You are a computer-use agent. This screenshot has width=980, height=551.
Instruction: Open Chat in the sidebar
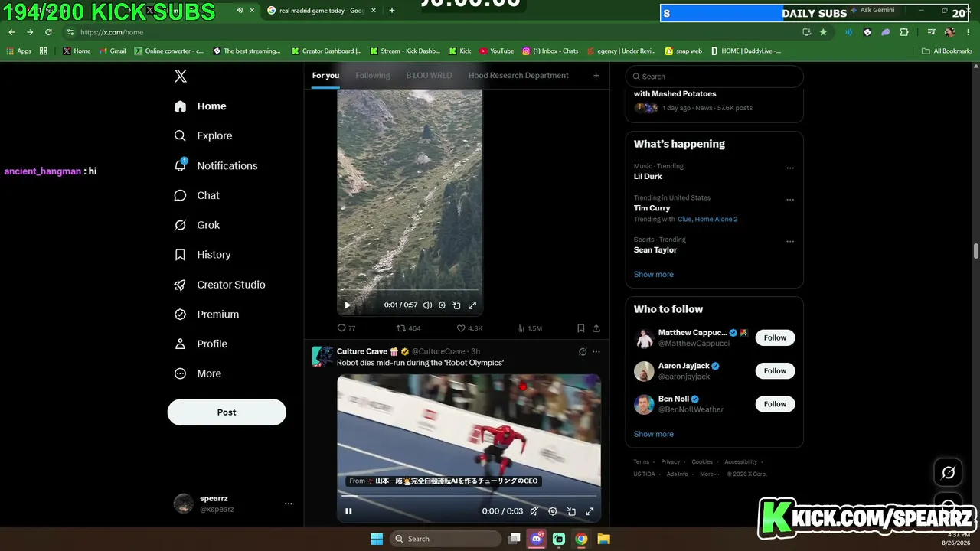click(197, 195)
